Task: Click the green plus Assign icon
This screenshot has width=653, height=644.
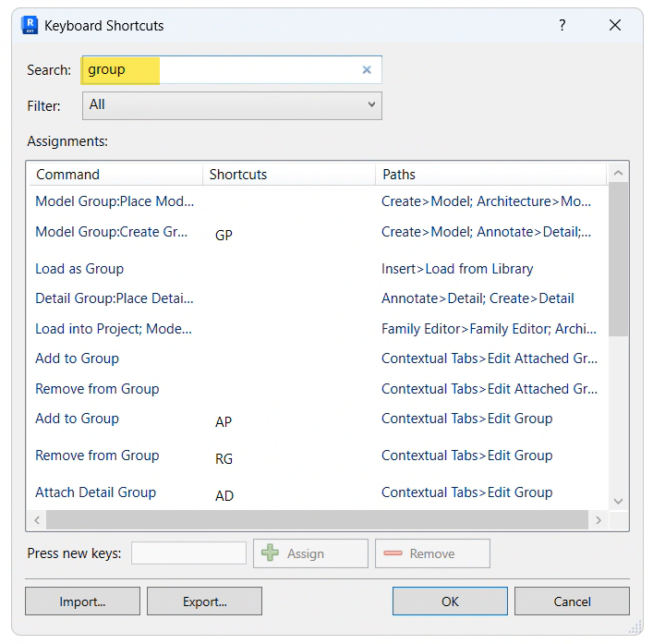Action: [x=270, y=553]
